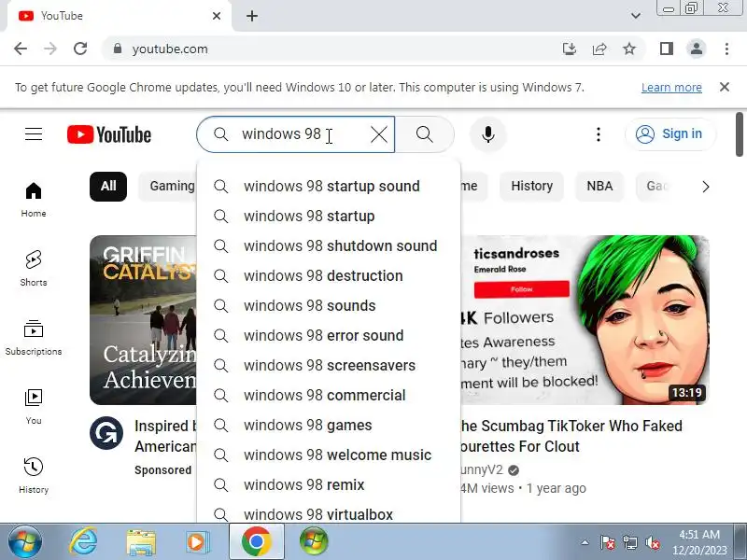Screen dimensions: 747x560
Task: Go to Home in the sidebar
Action: (34, 200)
